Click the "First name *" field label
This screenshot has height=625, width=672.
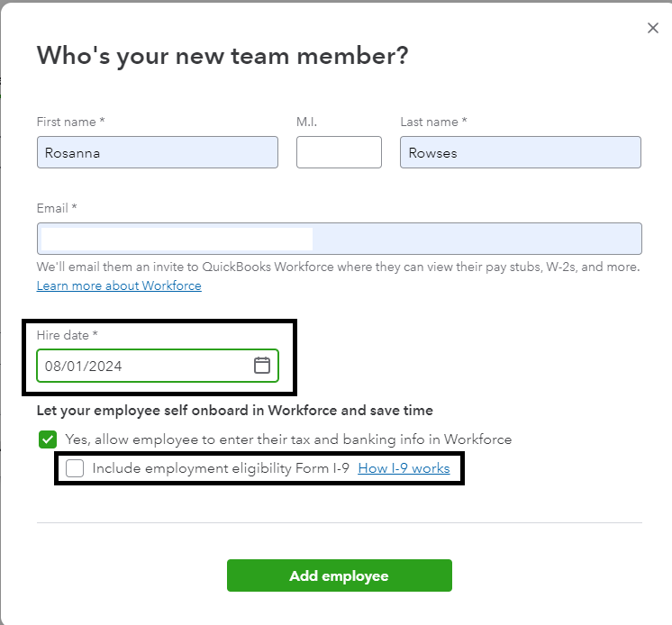point(71,122)
